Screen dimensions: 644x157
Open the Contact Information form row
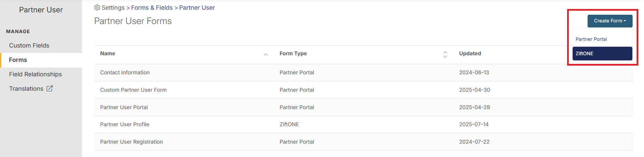(363, 73)
